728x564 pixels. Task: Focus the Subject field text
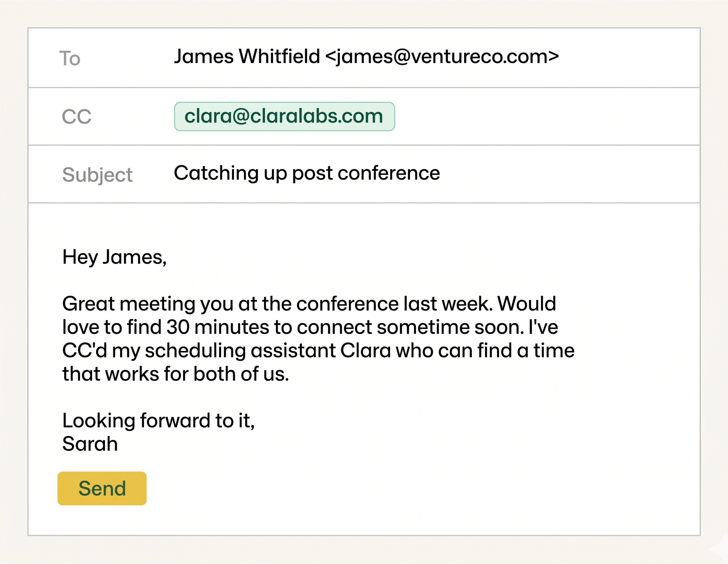[307, 173]
